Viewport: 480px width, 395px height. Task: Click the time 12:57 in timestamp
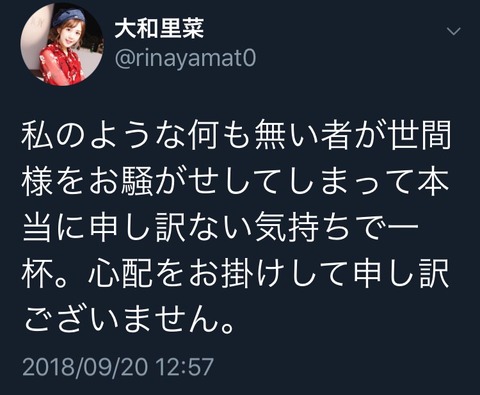coord(185,367)
